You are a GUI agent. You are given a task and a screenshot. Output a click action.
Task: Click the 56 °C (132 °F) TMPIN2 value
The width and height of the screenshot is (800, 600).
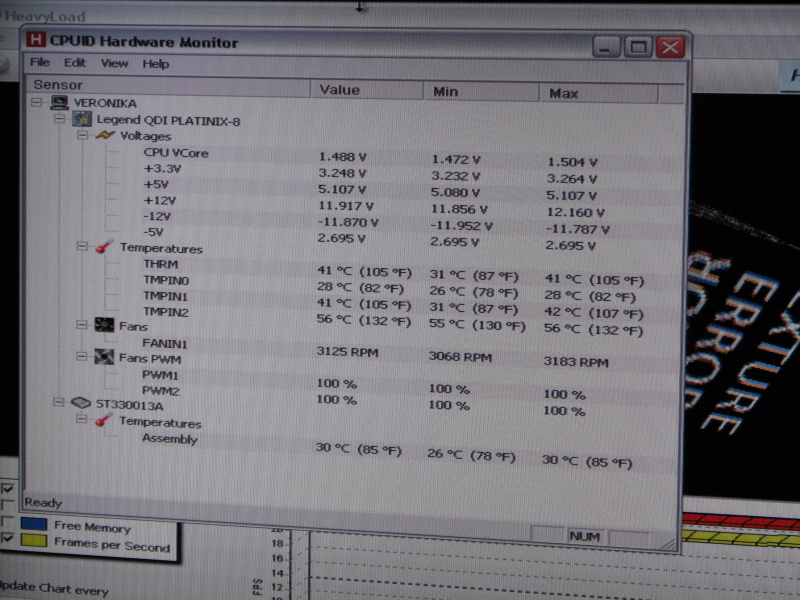pyautogui.click(x=364, y=320)
